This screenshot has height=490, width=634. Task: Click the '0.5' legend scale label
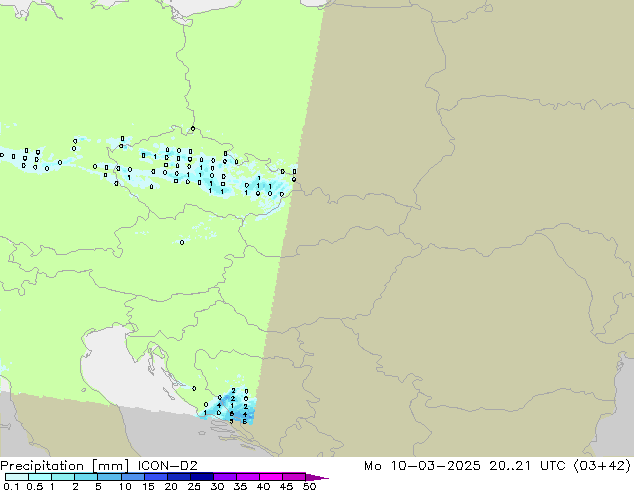[34, 486]
